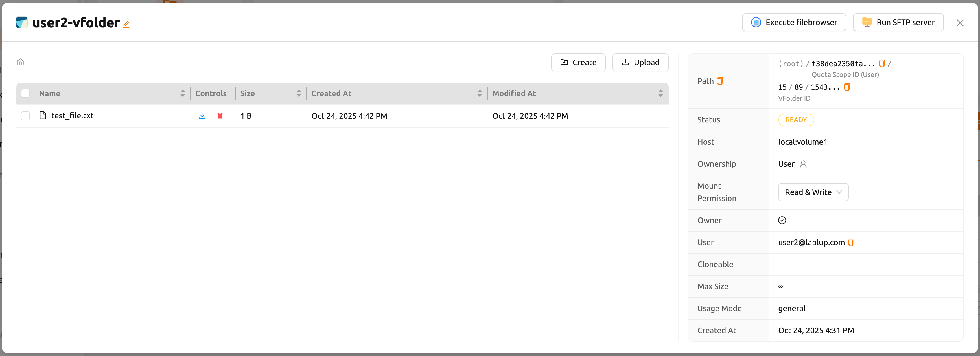This screenshot has height=356, width=980.
Task: Click the Execute filebrowser button
Action: 794,23
